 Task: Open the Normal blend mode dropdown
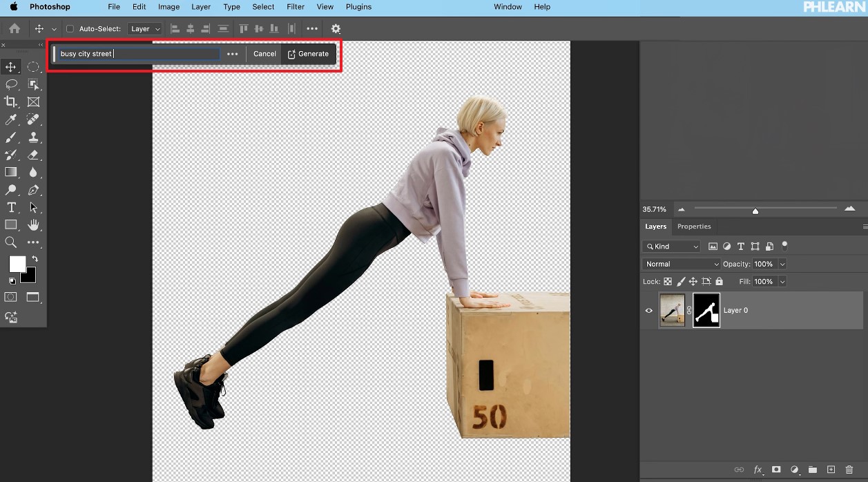682,264
